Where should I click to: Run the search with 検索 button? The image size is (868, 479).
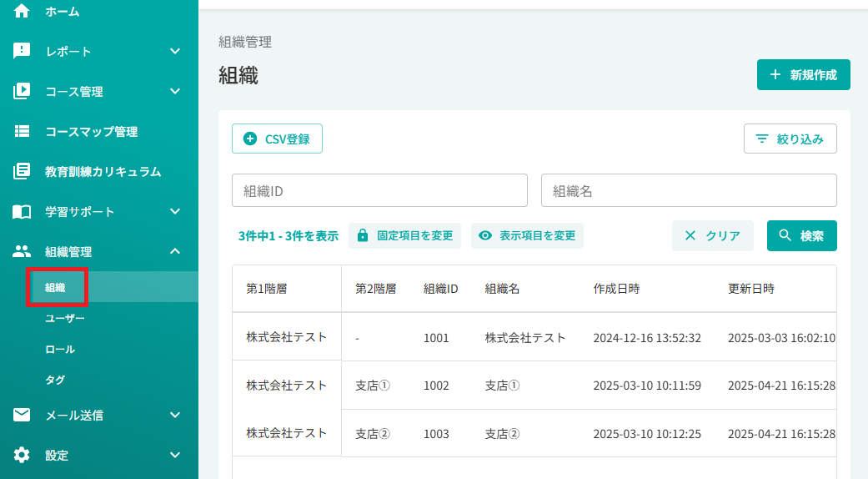(x=801, y=236)
